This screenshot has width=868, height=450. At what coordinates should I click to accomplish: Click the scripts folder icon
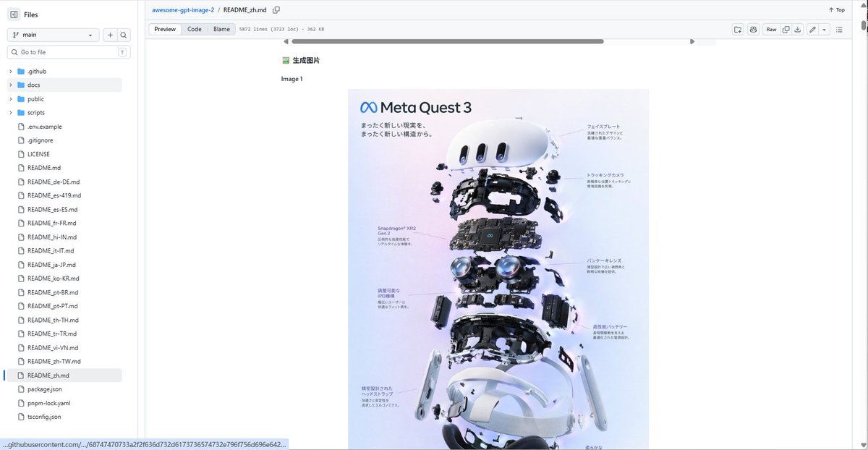[21, 113]
